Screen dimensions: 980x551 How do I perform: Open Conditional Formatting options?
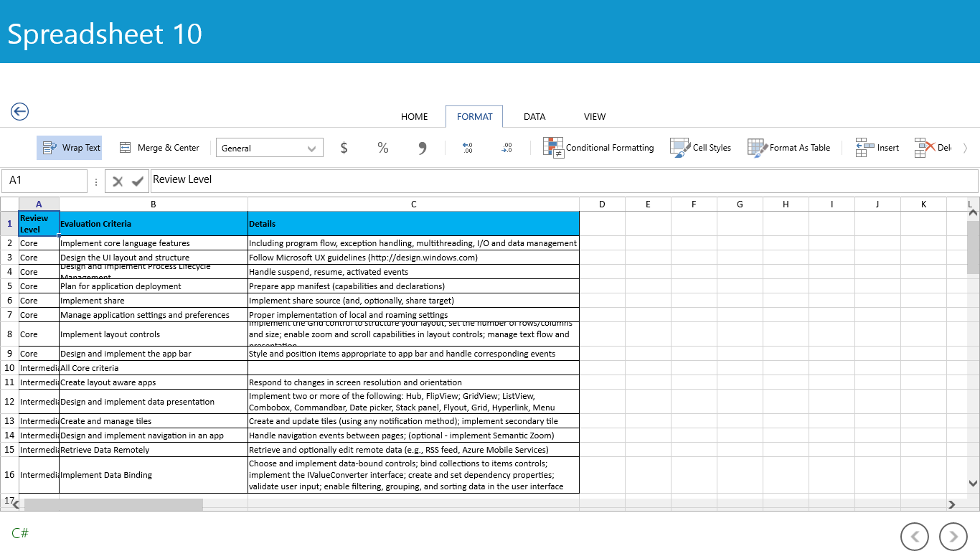599,148
